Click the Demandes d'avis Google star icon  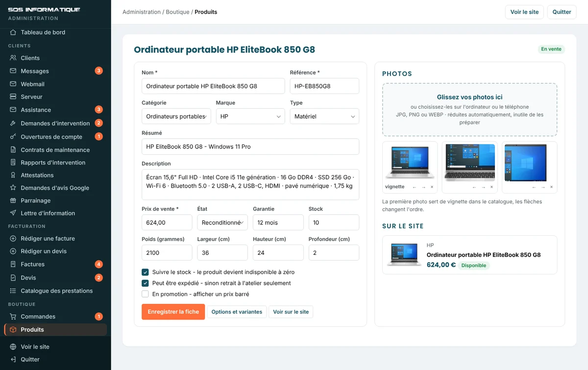tap(13, 188)
